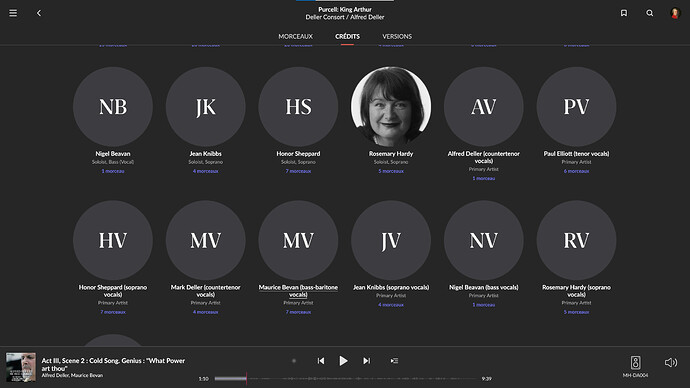Screen dimensions: 690x388
Task: Open '7 morceaux' under Honor Sheppard soloist
Action: click(x=298, y=171)
